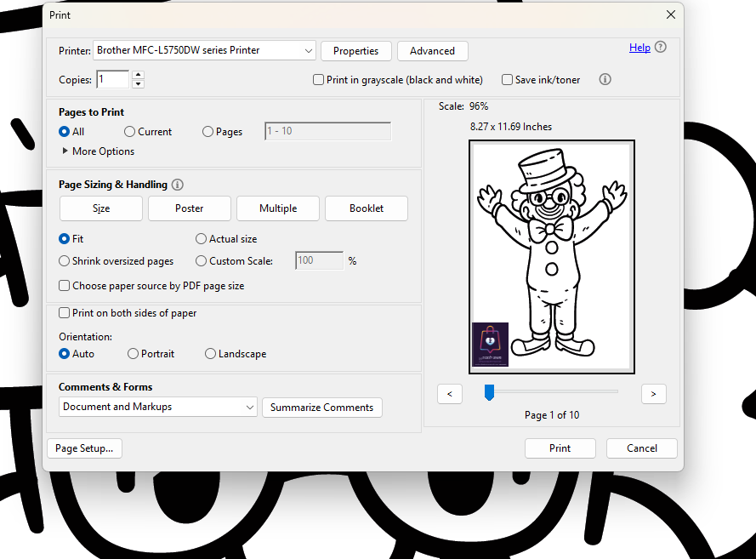Expand More Options under Pages to Print
This screenshot has height=559, width=756.
point(99,151)
